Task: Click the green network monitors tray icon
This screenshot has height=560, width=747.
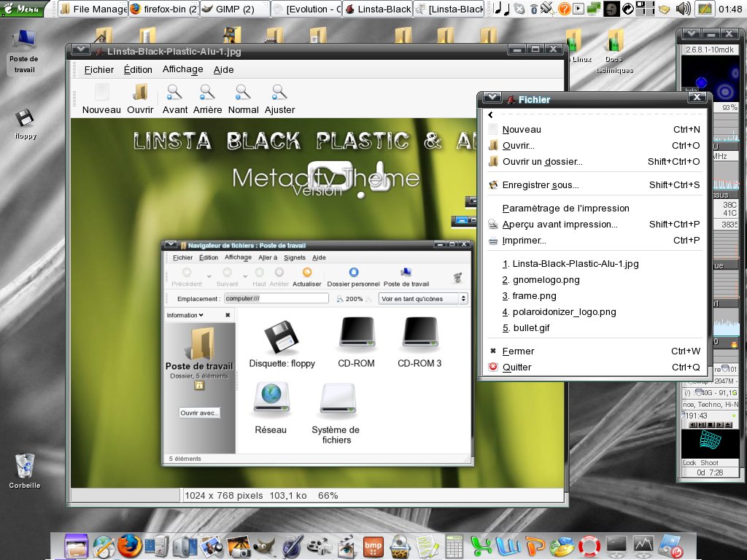Action: pos(593,9)
